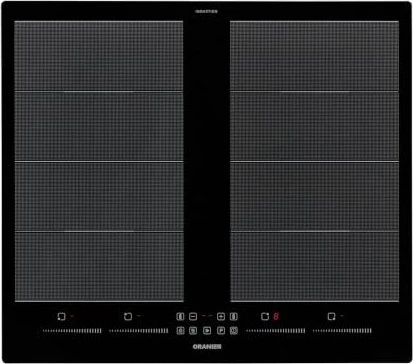413x364 pixels.
Task: Touch the rear-left zone power slider
Action: (x=139, y=331)
